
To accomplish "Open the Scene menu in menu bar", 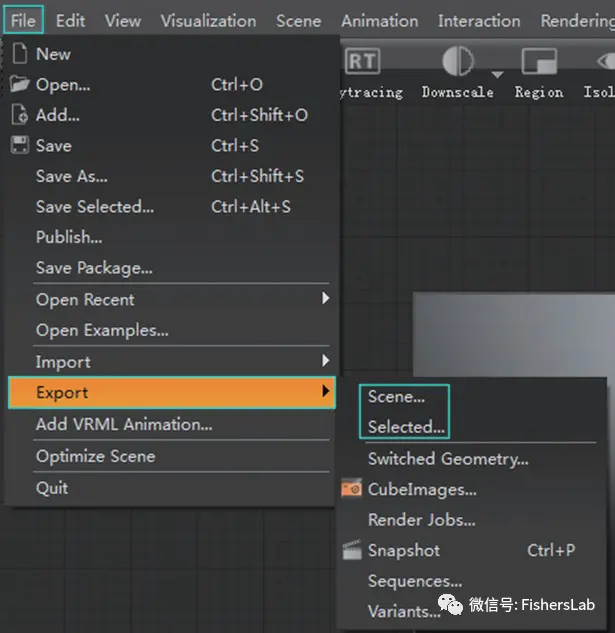I will coord(298,21).
